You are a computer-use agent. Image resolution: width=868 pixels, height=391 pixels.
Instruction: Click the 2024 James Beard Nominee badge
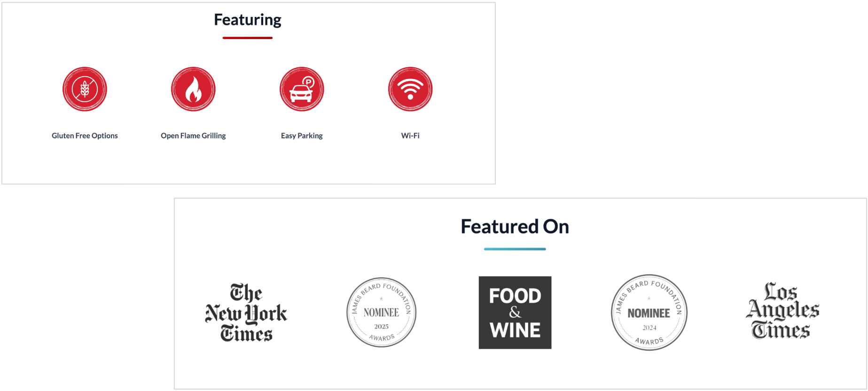649,312
